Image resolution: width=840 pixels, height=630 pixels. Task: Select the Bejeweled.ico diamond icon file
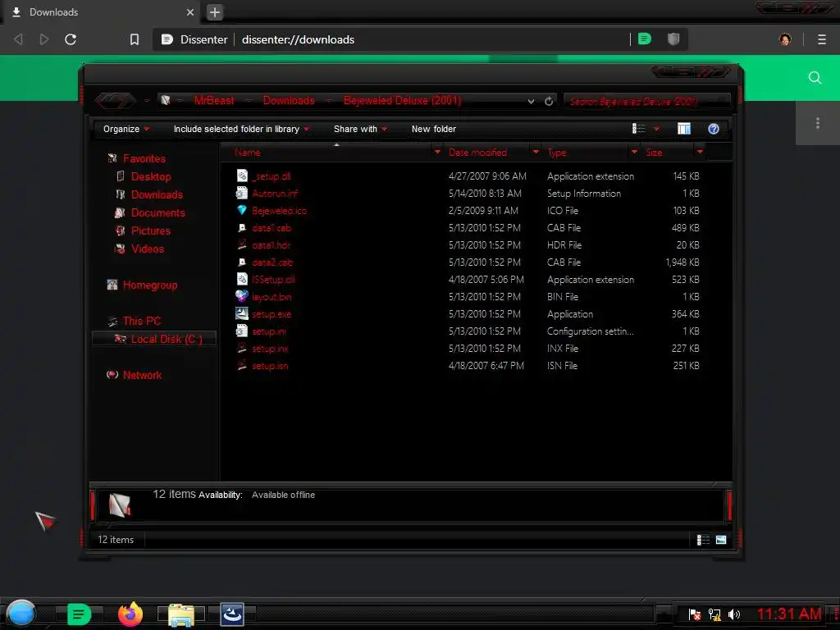(242, 211)
